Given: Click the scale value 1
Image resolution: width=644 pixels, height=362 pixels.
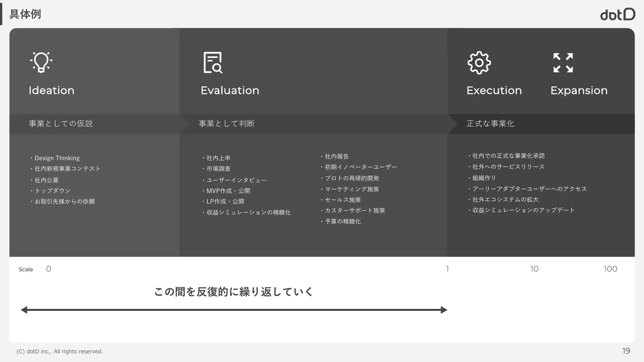Looking at the screenshot, I should (447, 269).
